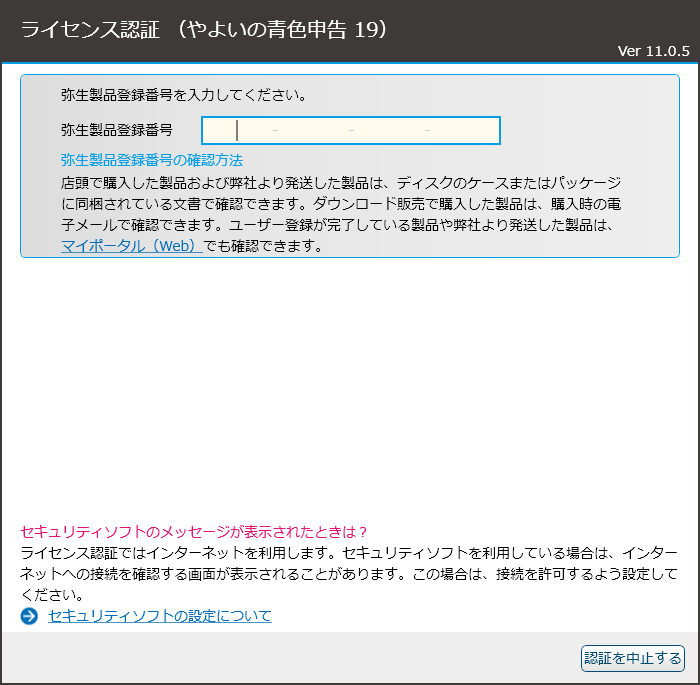The width and height of the screenshot is (700, 685).
Task: Click the 弥生製品登録番号 input field
Action: 350,130
